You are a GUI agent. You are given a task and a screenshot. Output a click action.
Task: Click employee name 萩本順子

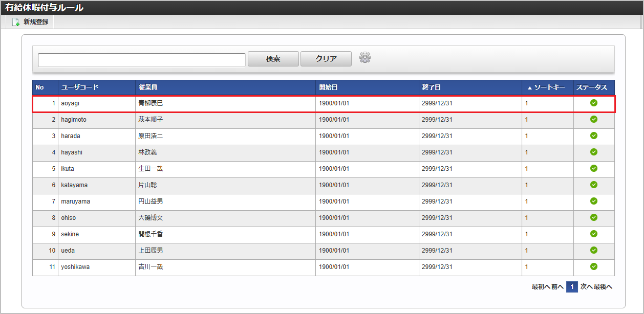click(151, 120)
